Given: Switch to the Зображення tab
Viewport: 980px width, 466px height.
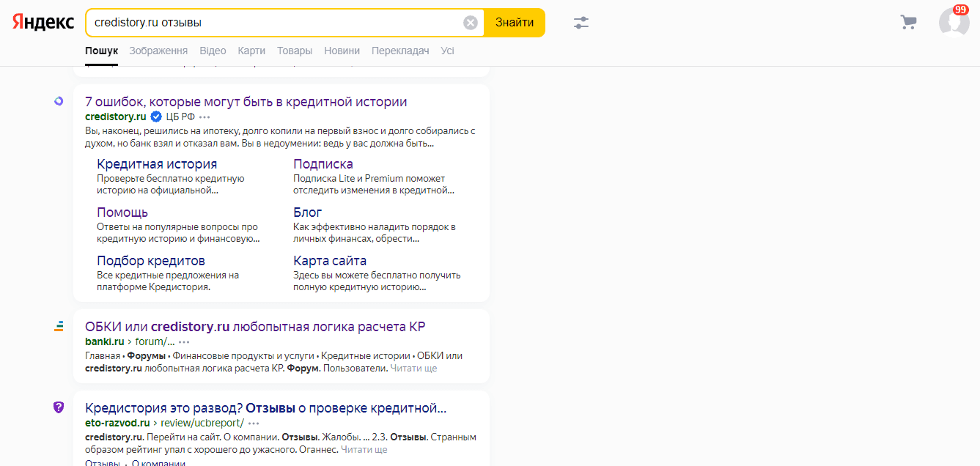Looking at the screenshot, I should tap(158, 51).
